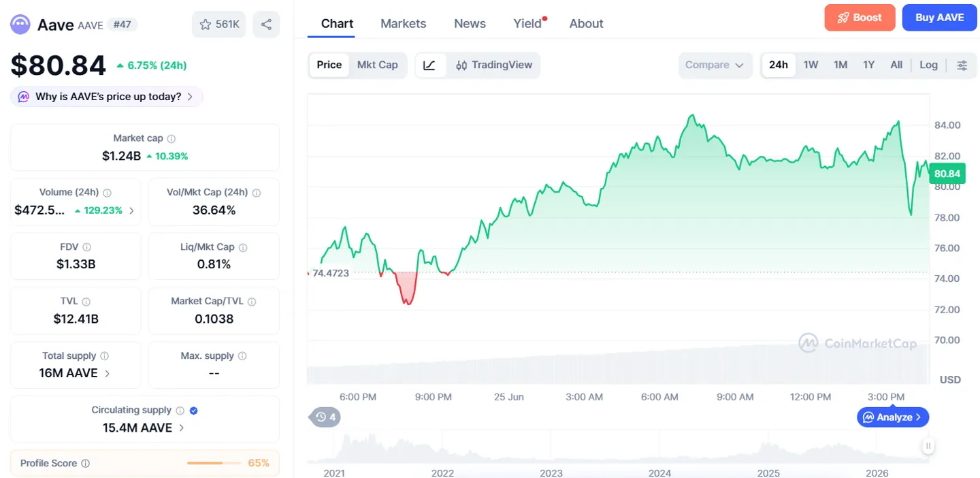This screenshot has height=478, width=980.
Task: Click the 36.64% Vol/Mkt Cap value
Action: coord(214,210)
